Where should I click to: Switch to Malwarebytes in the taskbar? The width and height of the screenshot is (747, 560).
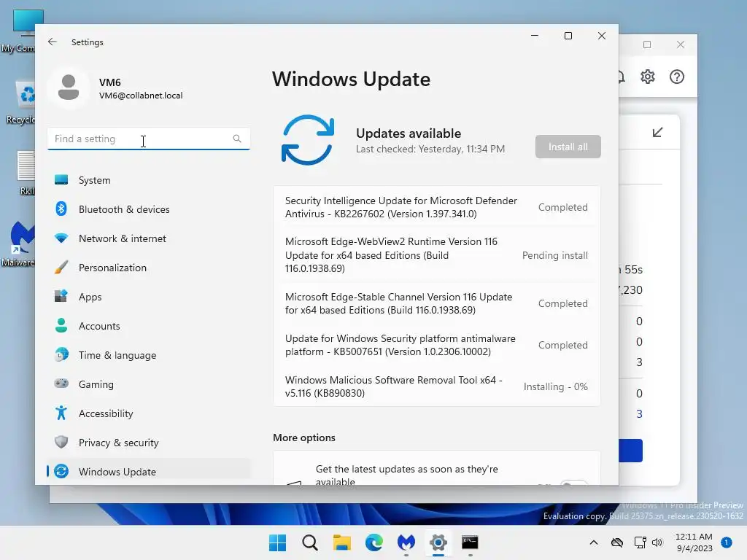click(406, 542)
